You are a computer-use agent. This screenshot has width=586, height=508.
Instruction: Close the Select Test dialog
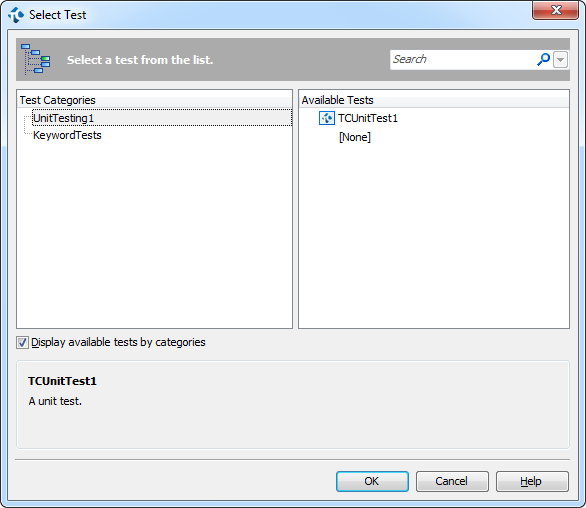click(555, 10)
